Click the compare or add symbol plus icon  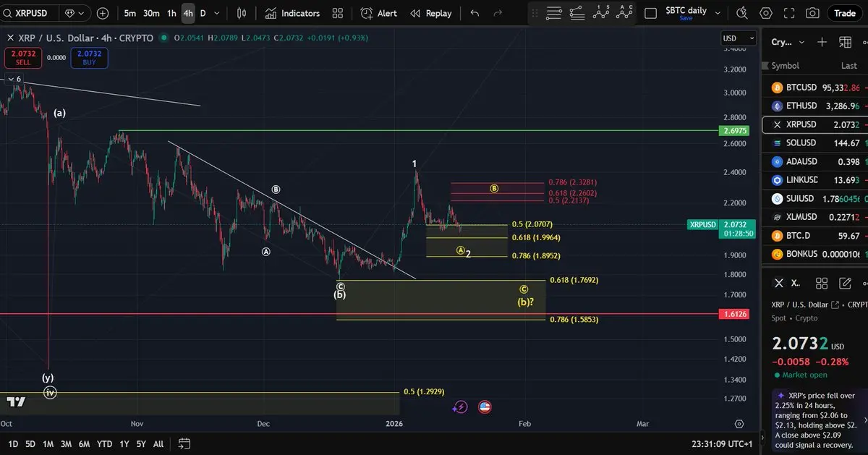tap(103, 13)
